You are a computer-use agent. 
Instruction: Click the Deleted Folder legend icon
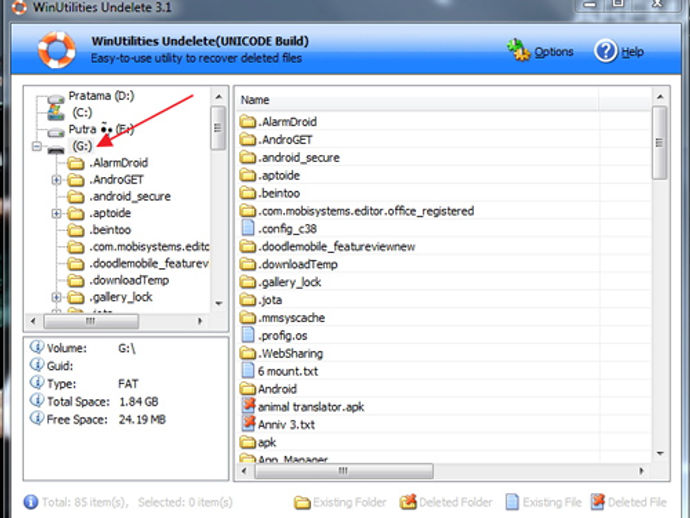click(x=408, y=502)
